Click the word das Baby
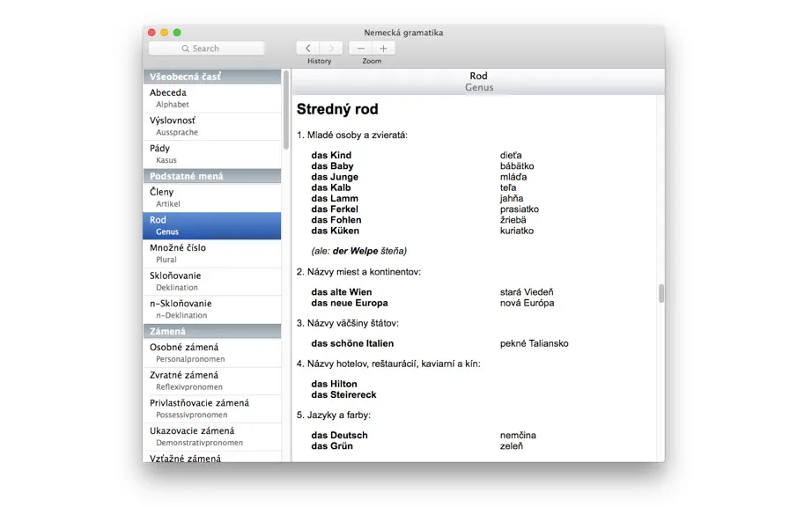This screenshot has height=507, width=812. click(x=333, y=166)
